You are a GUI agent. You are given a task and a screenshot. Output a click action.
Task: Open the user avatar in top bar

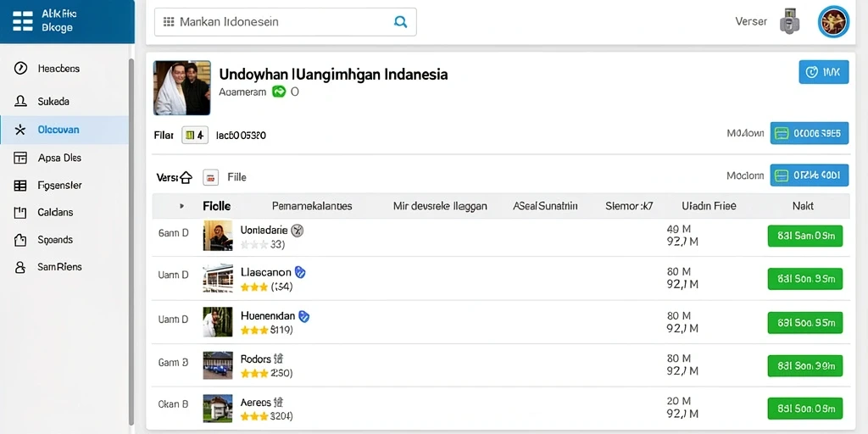click(x=834, y=21)
